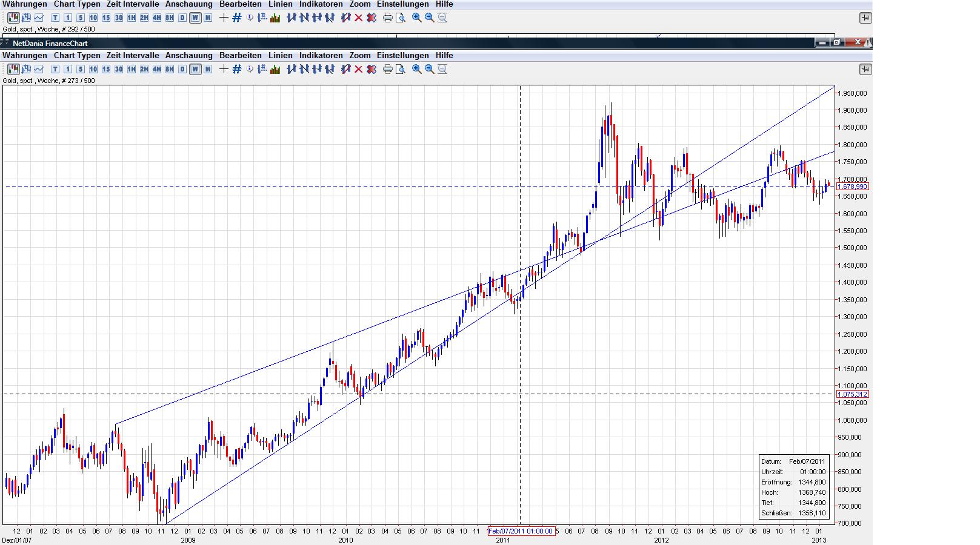This screenshot has width=980, height=545.
Task: Set back window interval to daily (D)
Action: (182, 18)
